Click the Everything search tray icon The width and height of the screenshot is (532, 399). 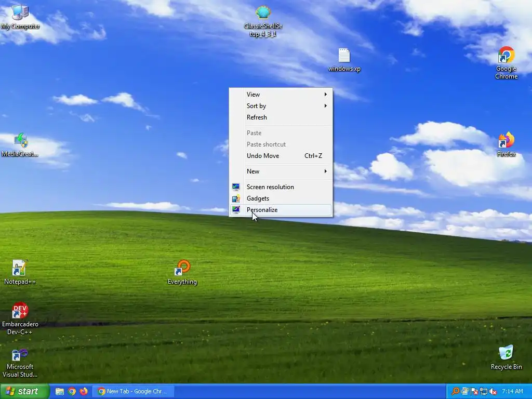coord(455,392)
